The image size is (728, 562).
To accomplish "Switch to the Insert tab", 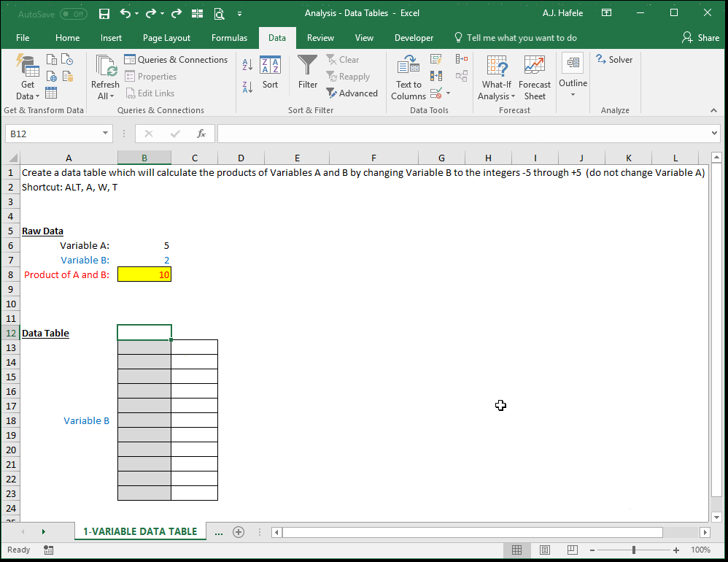I will click(111, 38).
